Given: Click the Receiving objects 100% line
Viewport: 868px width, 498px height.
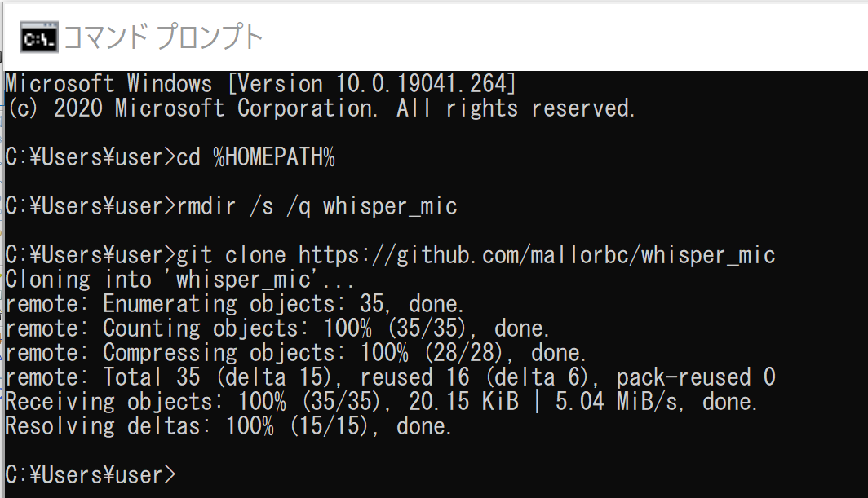Looking at the screenshot, I should pos(381,402).
